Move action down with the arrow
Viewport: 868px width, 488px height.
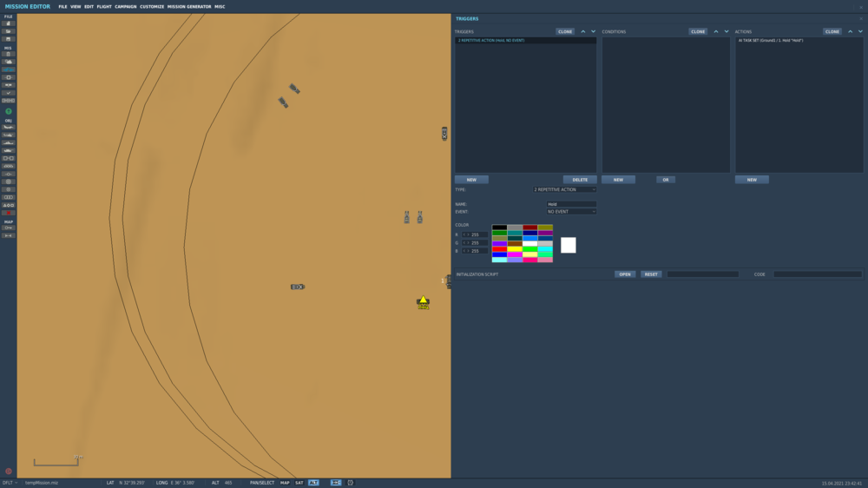[x=860, y=31]
